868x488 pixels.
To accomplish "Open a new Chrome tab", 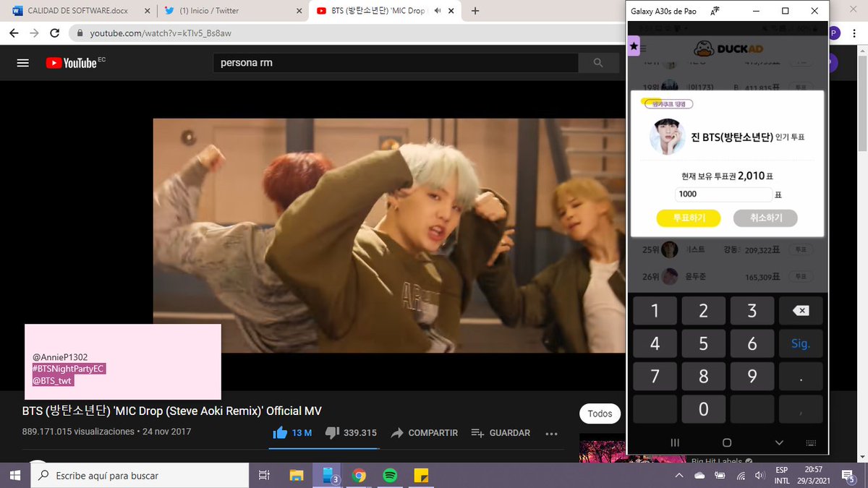I will 475,11.
